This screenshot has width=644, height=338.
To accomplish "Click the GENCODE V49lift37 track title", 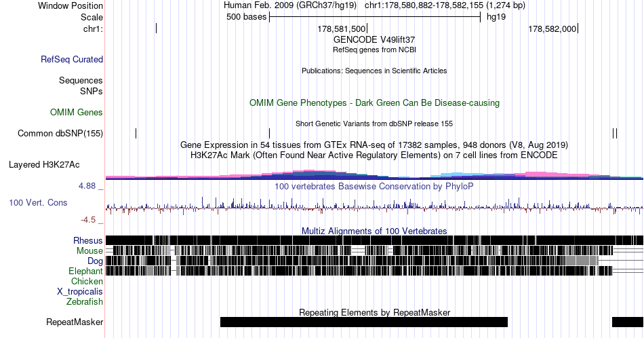I will (374, 40).
